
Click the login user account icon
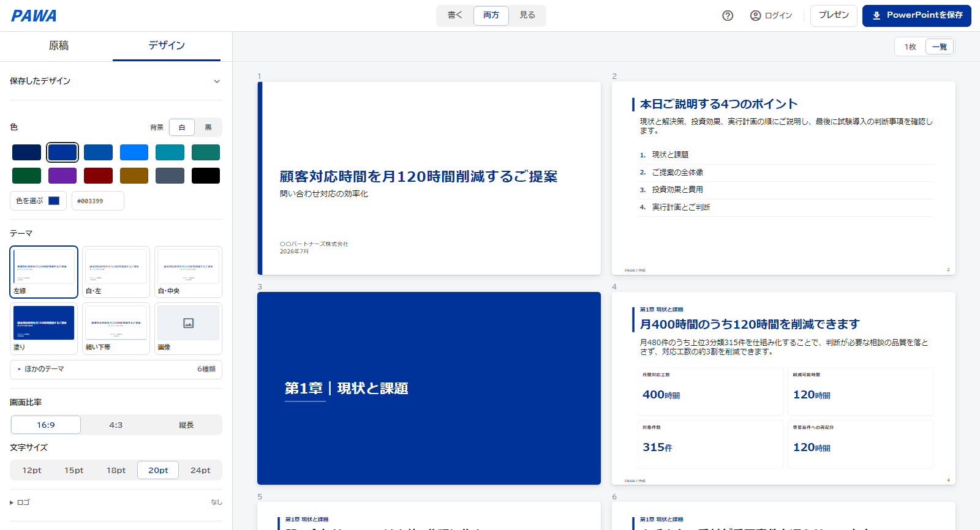click(755, 16)
